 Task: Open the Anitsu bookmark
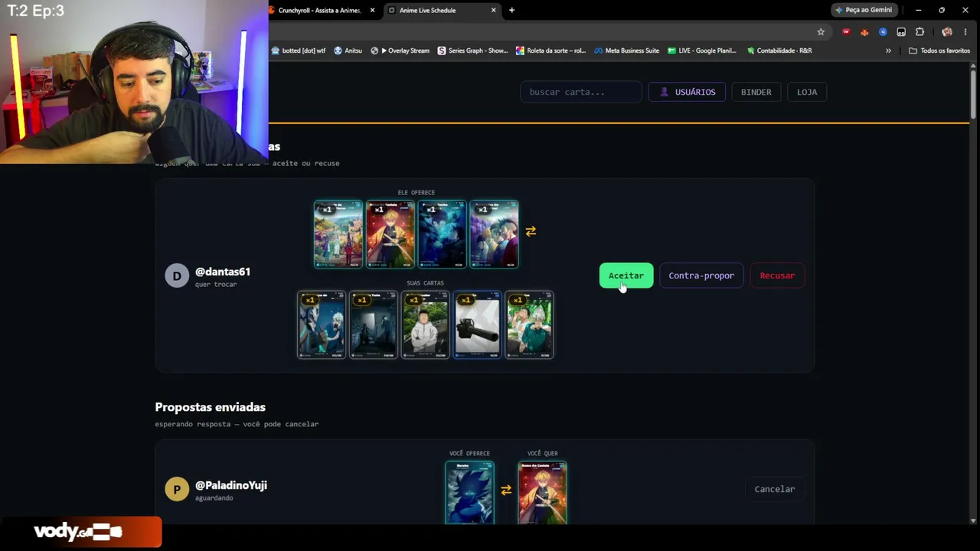tap(348, 51)
